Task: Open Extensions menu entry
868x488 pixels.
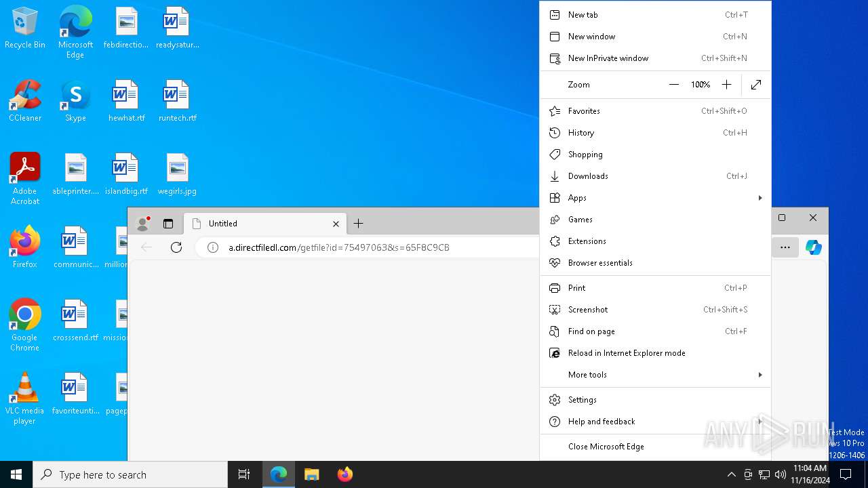Action: click(x=655, y=241)
